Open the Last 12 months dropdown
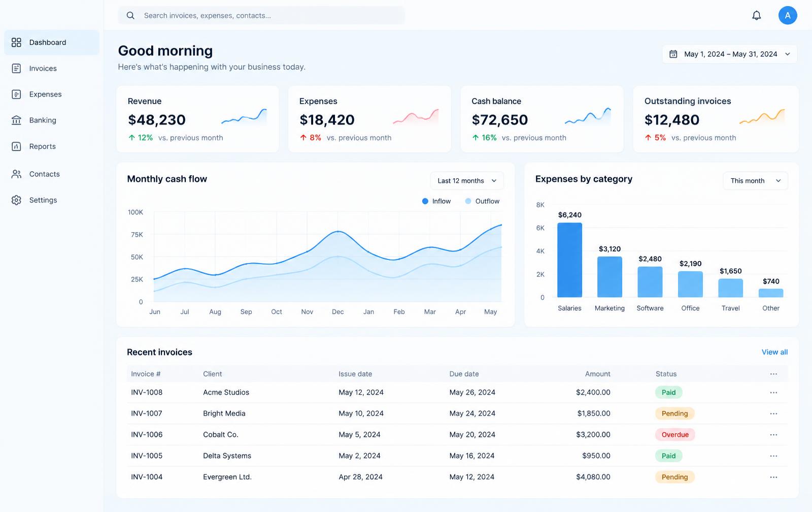 click(x=467, y=181)
